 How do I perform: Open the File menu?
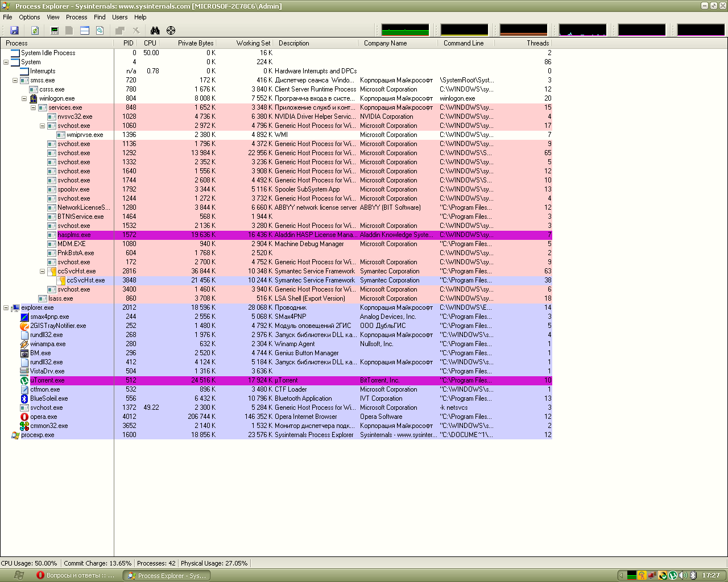tap(7, 17)
